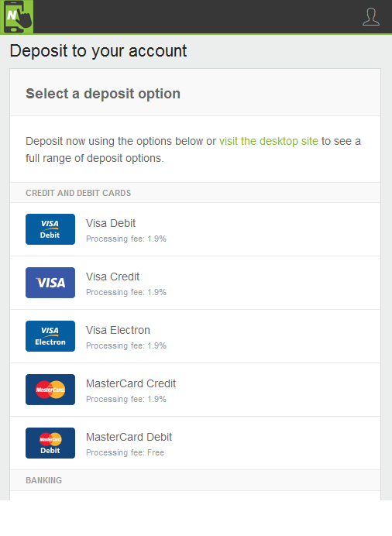Choose the Visa Debit option label
The height and width of the screenshot is (536, 392).
(x=111, y=223)
